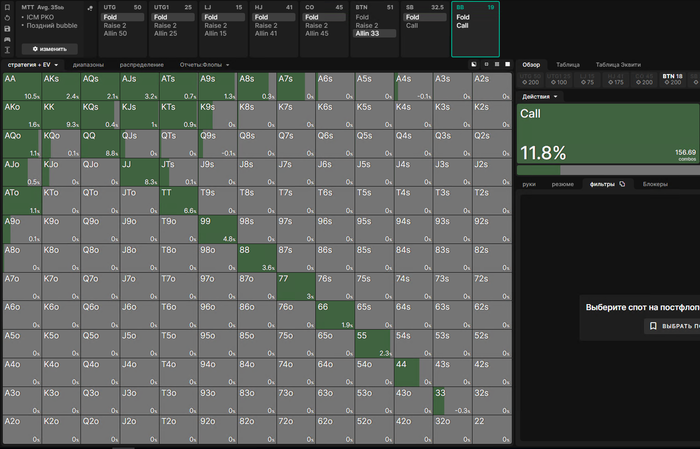The height and width of the screenshot is (449, 700).
Task: Click the tag icon next to фильтры
Action: tap(622, 184)
